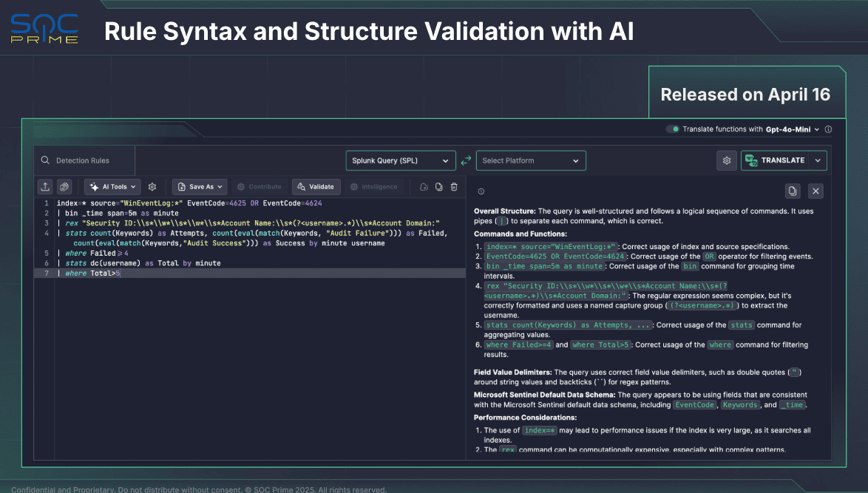Expand the AI Tools menu
This screenshot has height=493, width=868.
(x=112, y=187)
